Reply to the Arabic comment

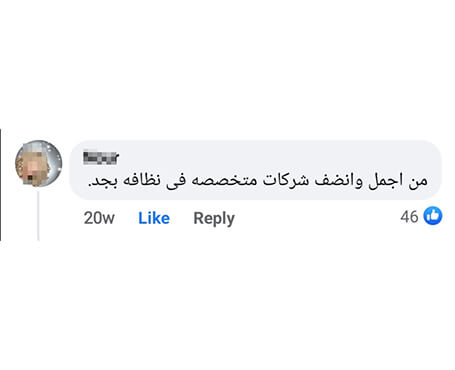tap(214, 219)
